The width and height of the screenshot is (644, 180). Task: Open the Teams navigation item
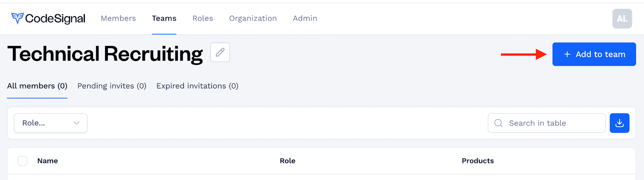pyautogui.click(x=164, y=18)
